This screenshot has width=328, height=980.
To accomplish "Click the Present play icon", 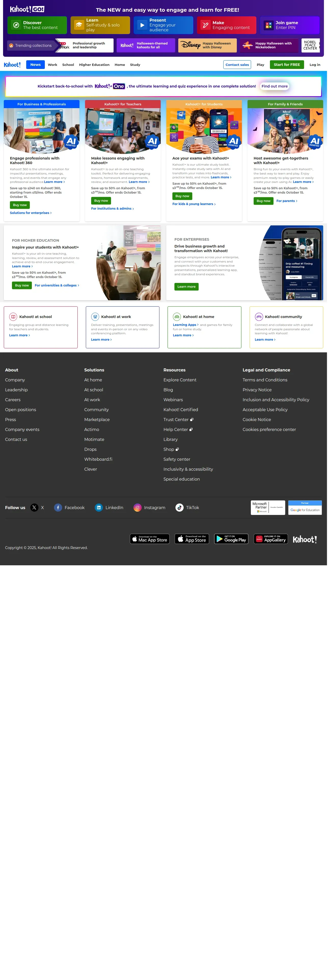I will pyautogui.click(x=142, y=25).
